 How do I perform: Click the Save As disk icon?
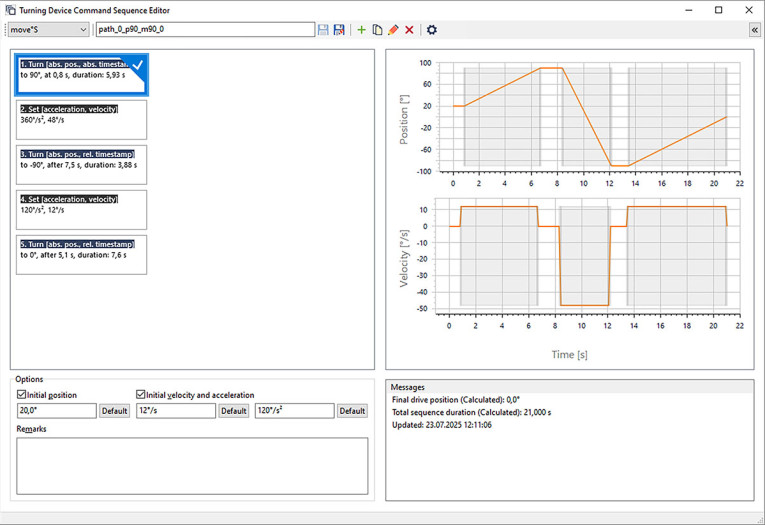(339, 30)
